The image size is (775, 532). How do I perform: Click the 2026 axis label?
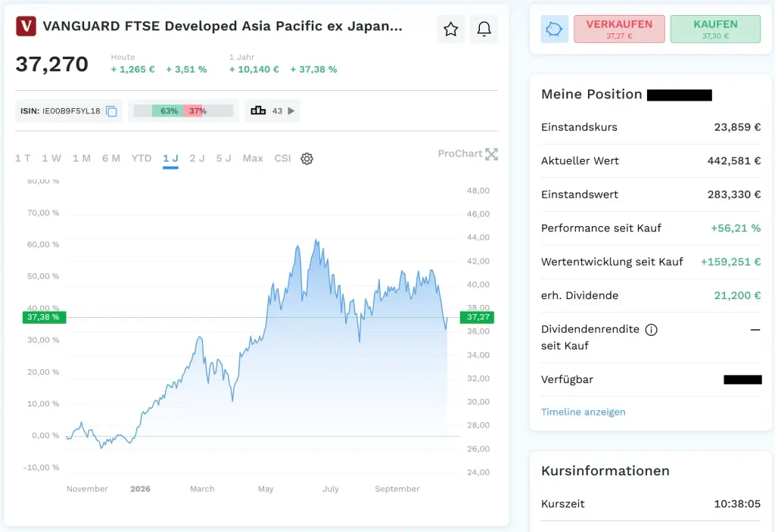[140, 489]
